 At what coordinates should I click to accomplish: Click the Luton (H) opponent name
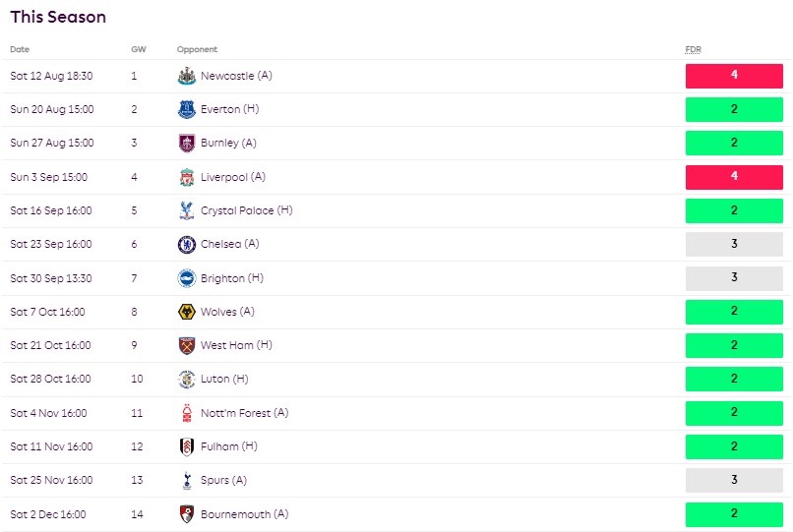point(224,379)
